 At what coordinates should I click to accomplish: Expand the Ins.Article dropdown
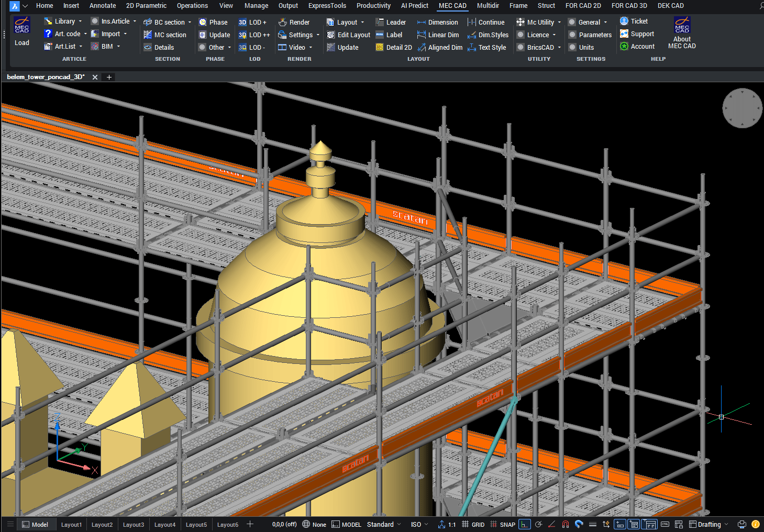tap(135, 21)
